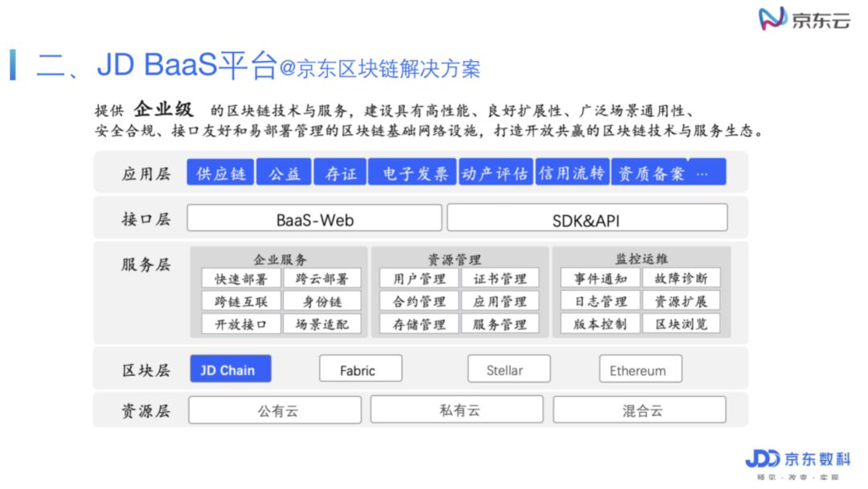This screenshot has height=489, width=868.
Task: Click the 企业服务 group heading
Action: 280,259
